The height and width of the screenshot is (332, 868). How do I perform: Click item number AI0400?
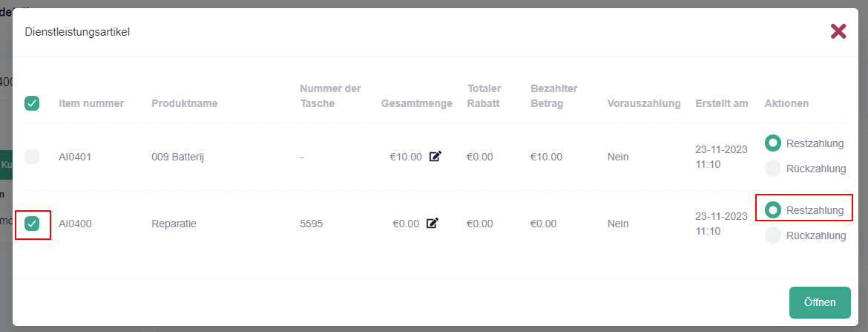[75, 223]
